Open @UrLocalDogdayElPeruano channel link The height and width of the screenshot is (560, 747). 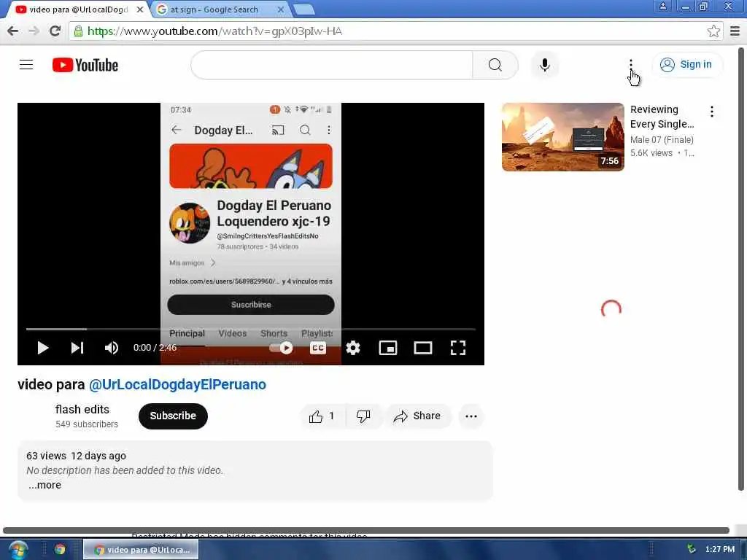178,384
